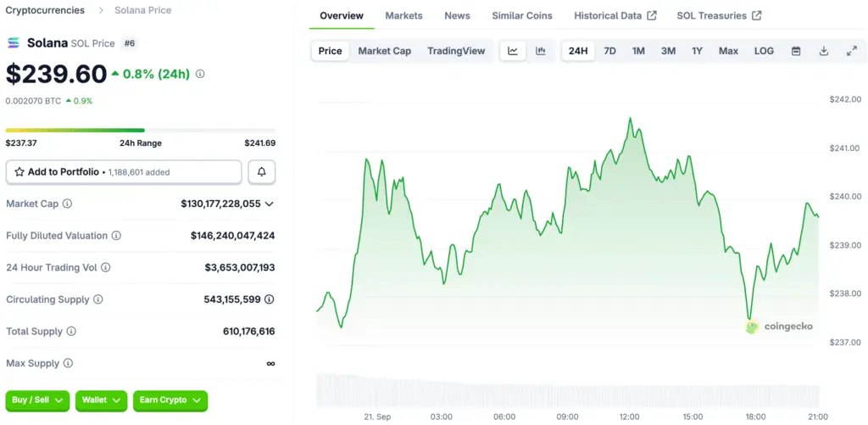868x425 pixels.
Task: Click the Solana logo icon
Action: click(x=14, y=42)
